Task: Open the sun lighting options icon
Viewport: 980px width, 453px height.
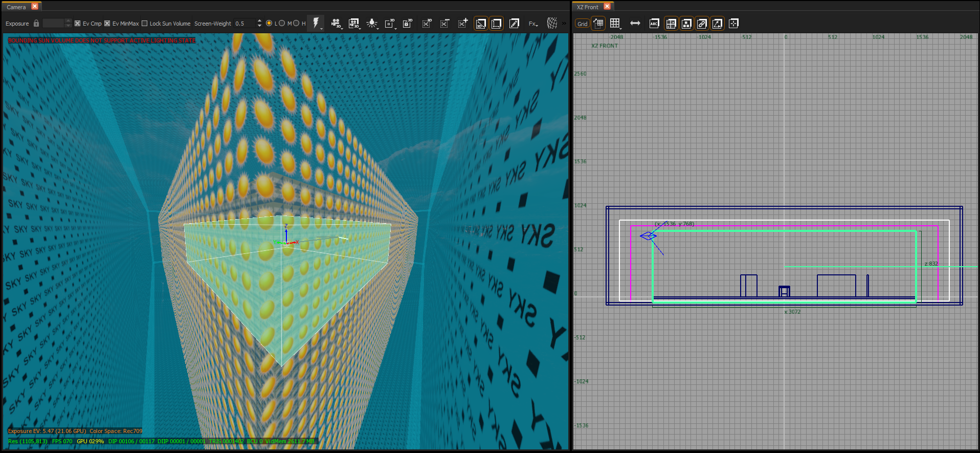Action: click(x=372, y=24)
